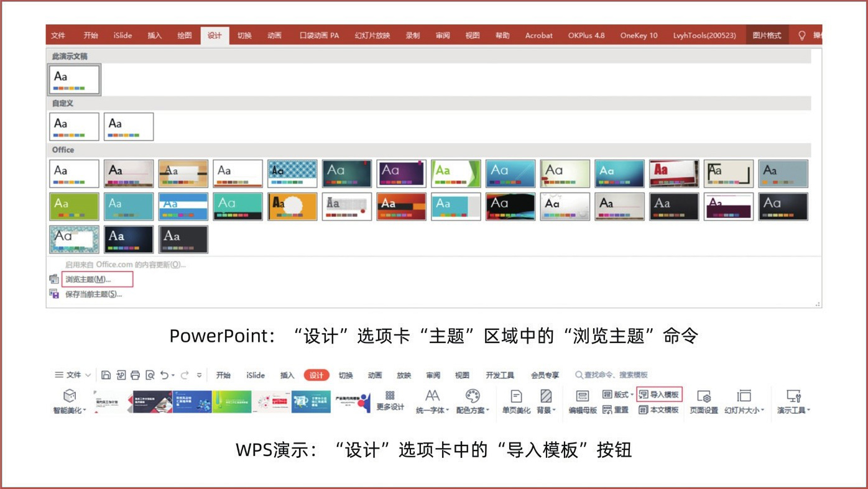Expand the undo history dropdown arrow
This screenshot has width=868, height=489.
pyautogui.click(x=173, y=375)
